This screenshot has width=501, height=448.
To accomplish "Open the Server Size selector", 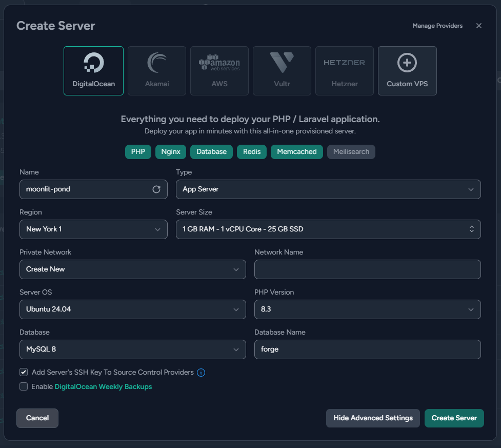I will [328, 229].
